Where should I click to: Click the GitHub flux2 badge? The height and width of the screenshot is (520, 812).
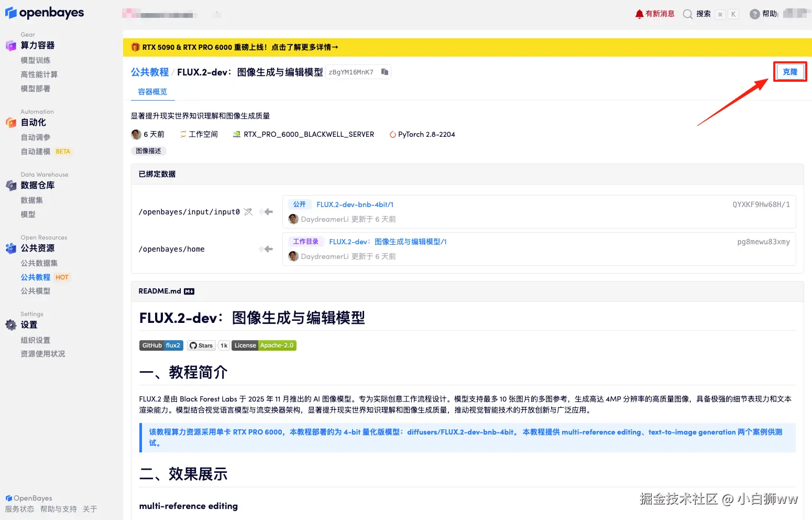tap(161, 345)
